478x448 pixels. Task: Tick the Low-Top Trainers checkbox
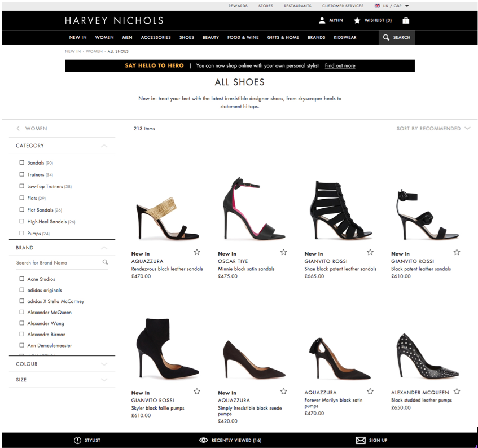point(21,186)
